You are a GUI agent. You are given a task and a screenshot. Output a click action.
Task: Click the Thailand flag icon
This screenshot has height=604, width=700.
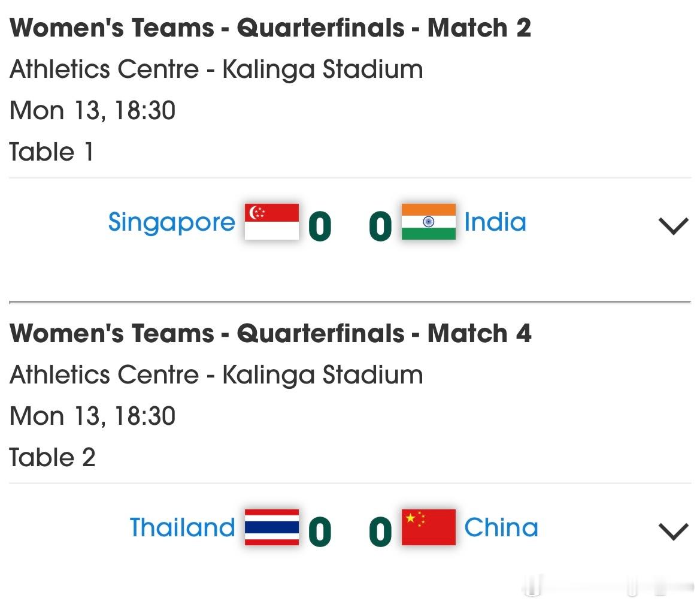(272, 527)
